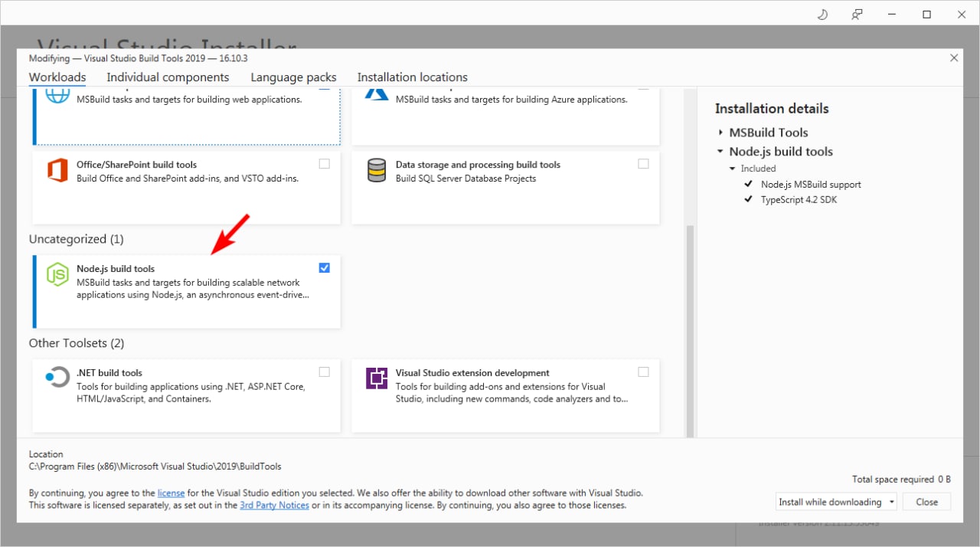The image size is (980, 547).
Task: Click the web build tools globe icon
Action: point(57,95)
